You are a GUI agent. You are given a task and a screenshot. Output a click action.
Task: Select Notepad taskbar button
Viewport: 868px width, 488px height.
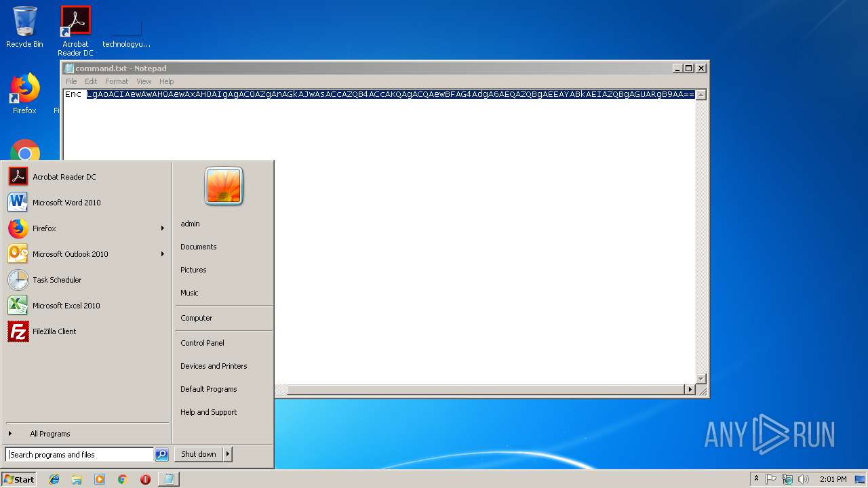(168, 479)
